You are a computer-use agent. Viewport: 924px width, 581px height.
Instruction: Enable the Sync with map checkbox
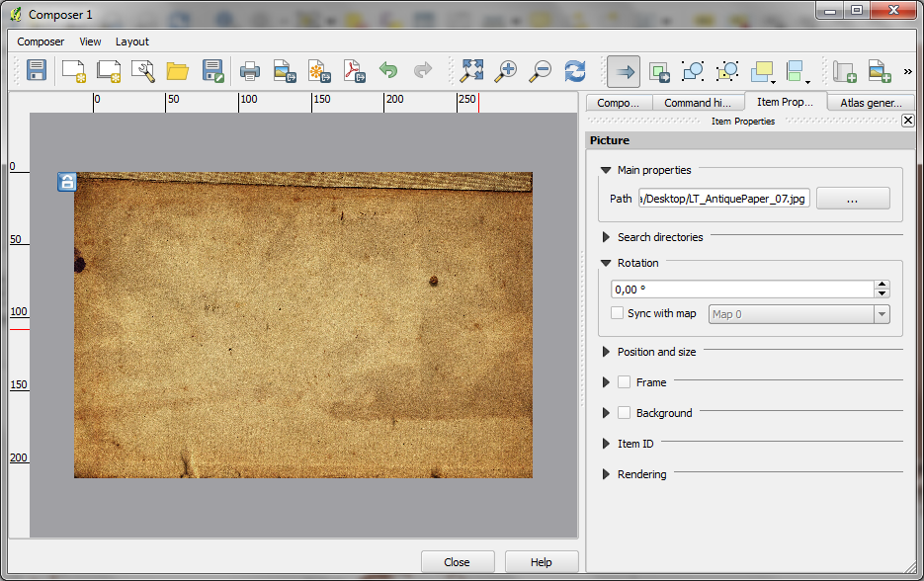pyautogui.click(x=618, y=313)
